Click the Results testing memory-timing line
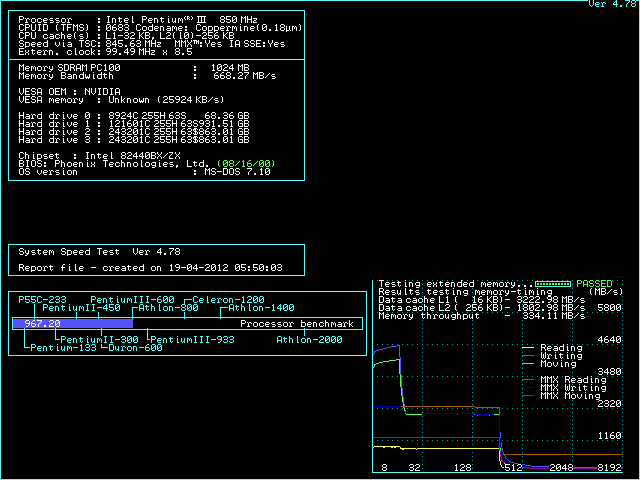Screen dimensions: 640x480 click(x=465, y=292)
